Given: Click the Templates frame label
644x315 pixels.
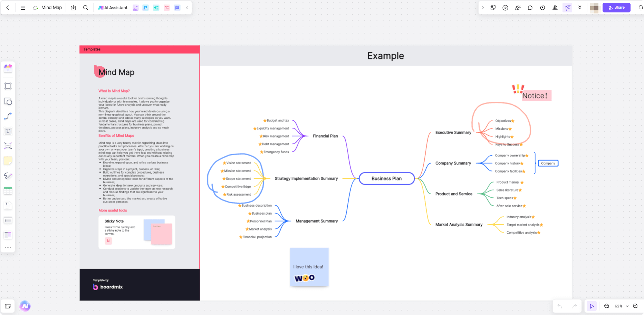Looking at the screenshot, I should [x=92, y=49].
